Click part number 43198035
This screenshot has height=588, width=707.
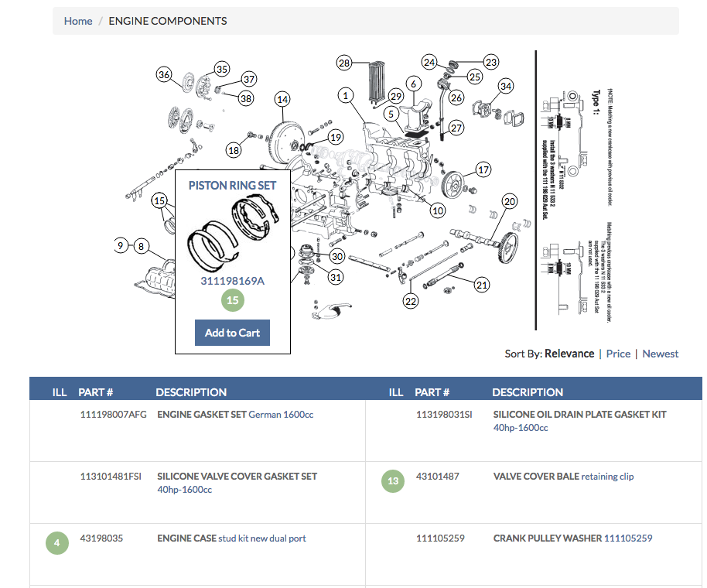coord(101,538)
